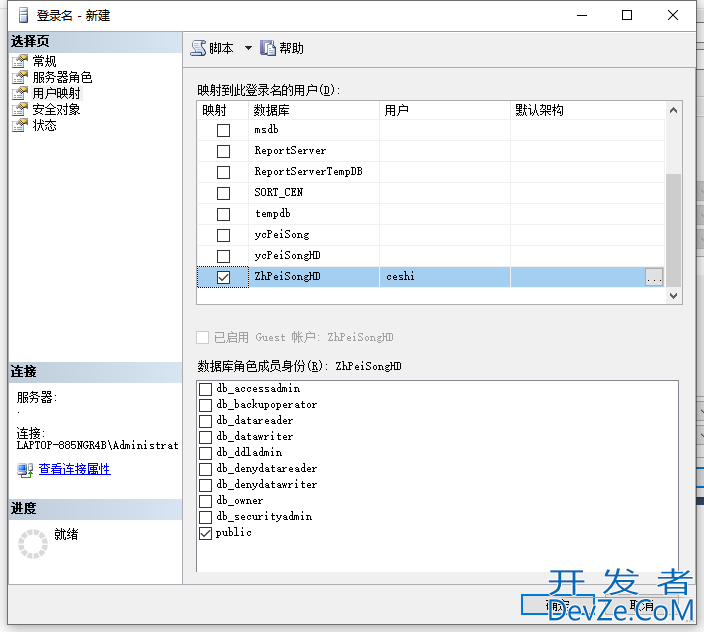Enable db_accessadmin role
Image resolution: width=704 pixels, height=632 pixels.
(205, 389)
